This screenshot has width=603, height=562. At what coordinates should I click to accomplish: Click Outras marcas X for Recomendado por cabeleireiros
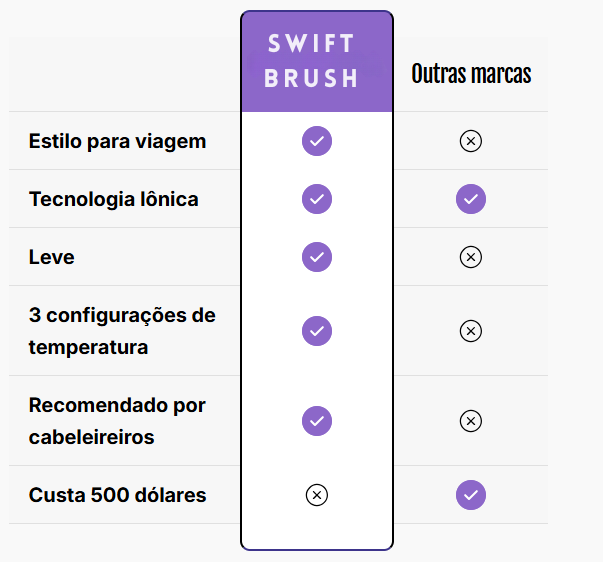470,420
